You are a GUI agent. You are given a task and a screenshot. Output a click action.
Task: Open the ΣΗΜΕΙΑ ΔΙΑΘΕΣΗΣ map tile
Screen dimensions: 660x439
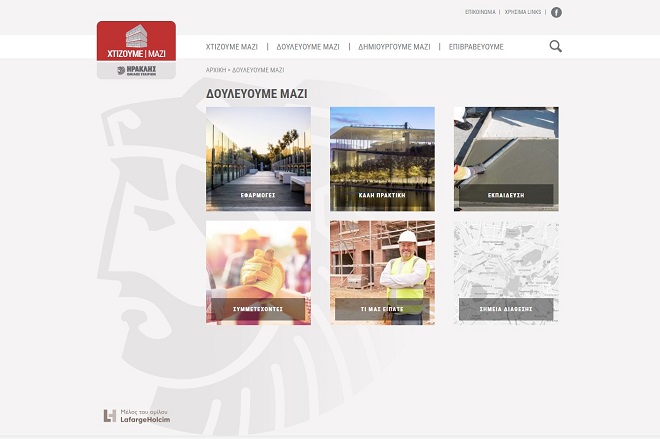coord(506,273)
